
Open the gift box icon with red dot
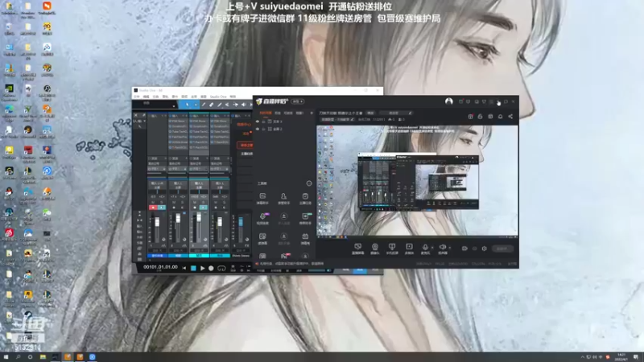tap(470, 117)
